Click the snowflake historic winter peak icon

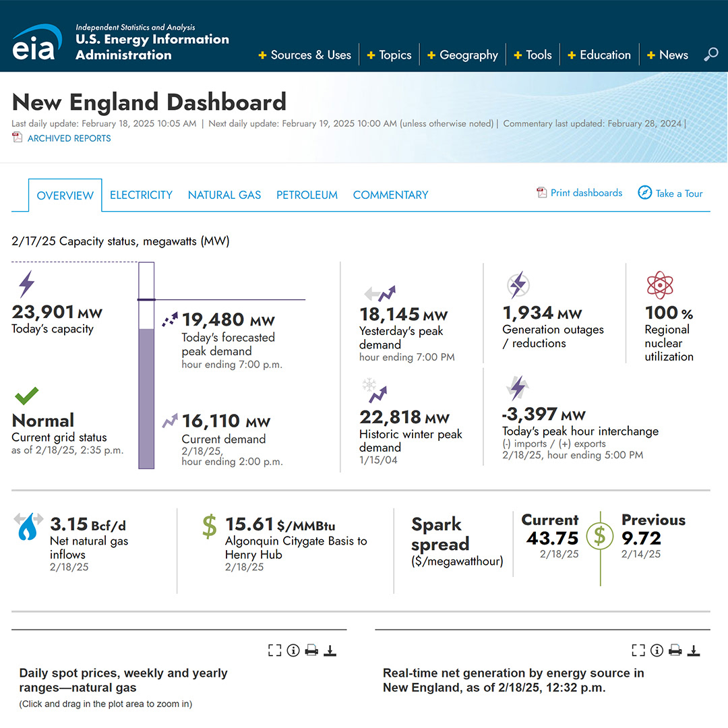[375, 390]
